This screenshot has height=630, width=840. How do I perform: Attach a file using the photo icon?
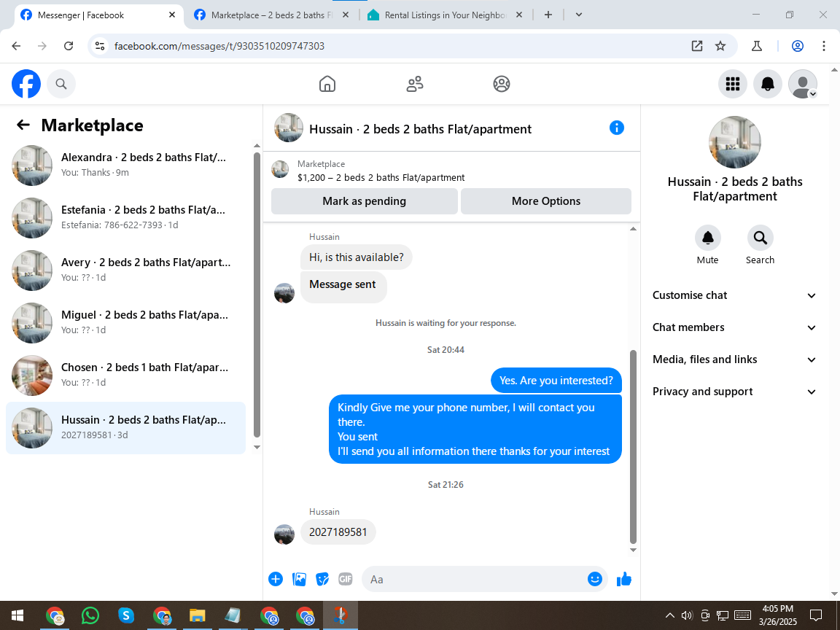pyautogui.click(x=299, y=579)
